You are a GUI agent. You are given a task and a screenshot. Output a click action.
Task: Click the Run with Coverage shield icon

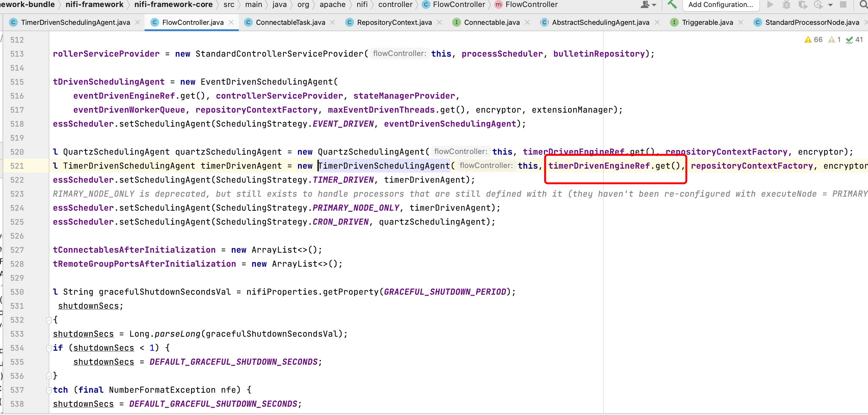pos(803,4)
